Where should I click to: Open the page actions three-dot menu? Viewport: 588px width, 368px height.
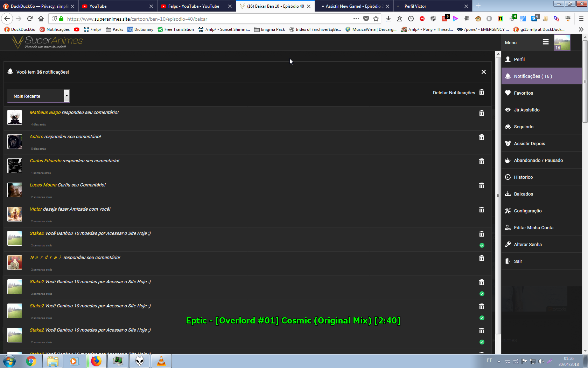tap(356, 19)
